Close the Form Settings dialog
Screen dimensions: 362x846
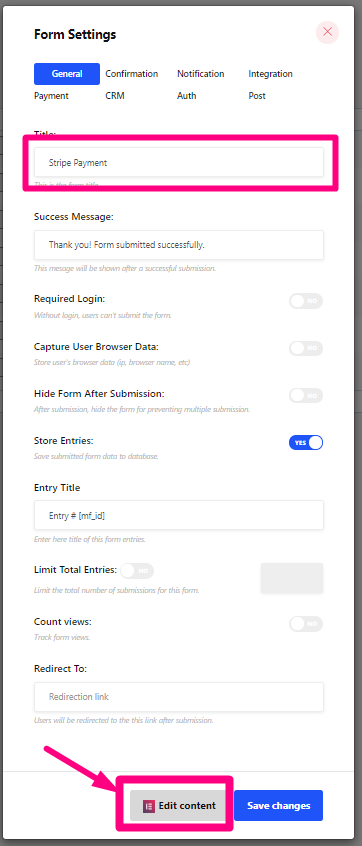327,32
